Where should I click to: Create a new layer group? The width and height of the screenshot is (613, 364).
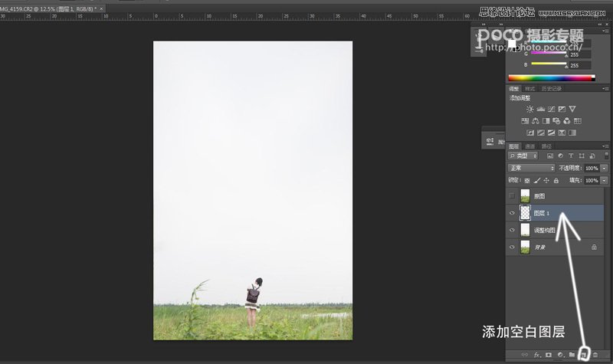pyautogui.click(x=572, y=355)
